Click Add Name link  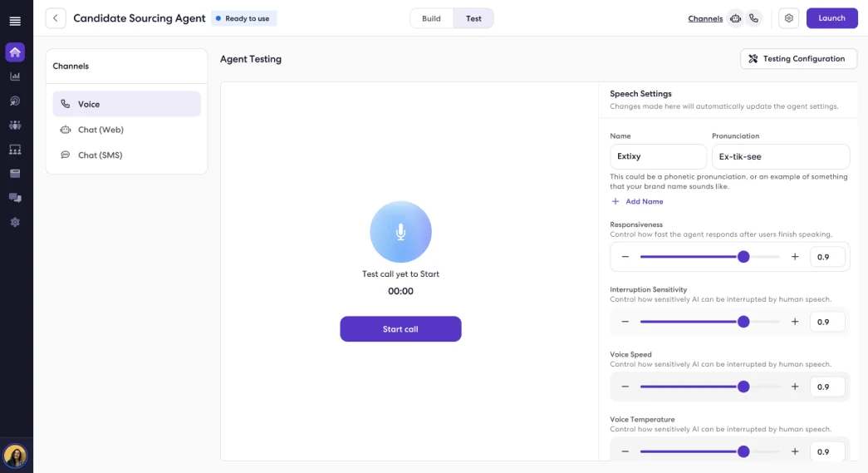(637, 202)
